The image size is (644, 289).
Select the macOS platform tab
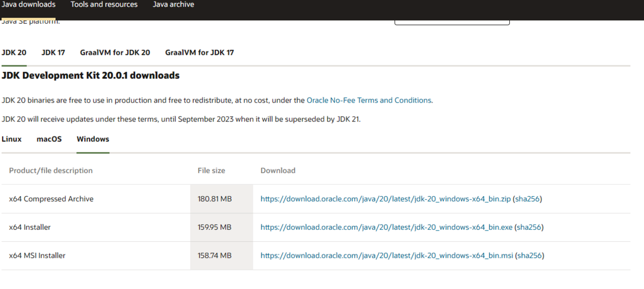tap(49, 139)
